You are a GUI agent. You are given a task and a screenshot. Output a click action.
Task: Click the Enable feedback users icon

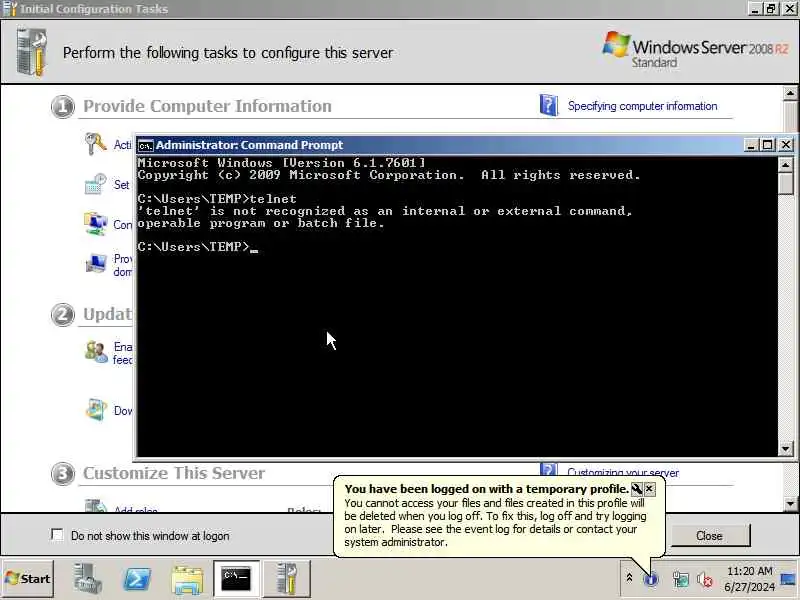pyautogui.click(x=95, y=352)
